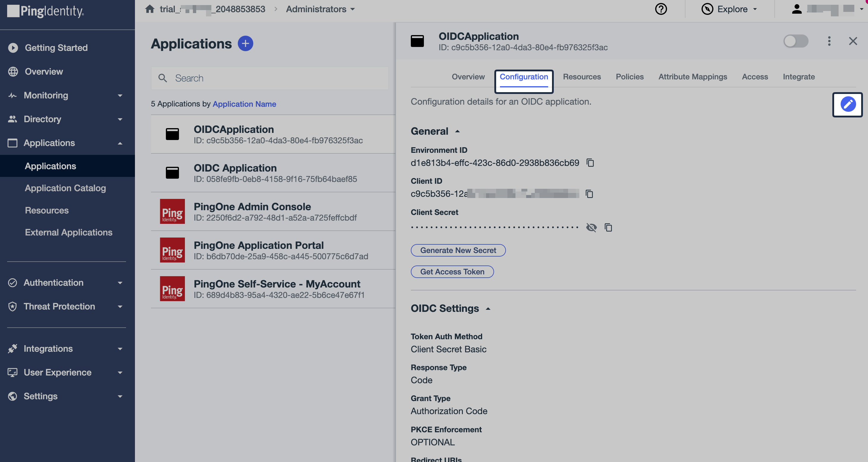Open the help question mark icon

pyautogui.click(x=661, y=9)
